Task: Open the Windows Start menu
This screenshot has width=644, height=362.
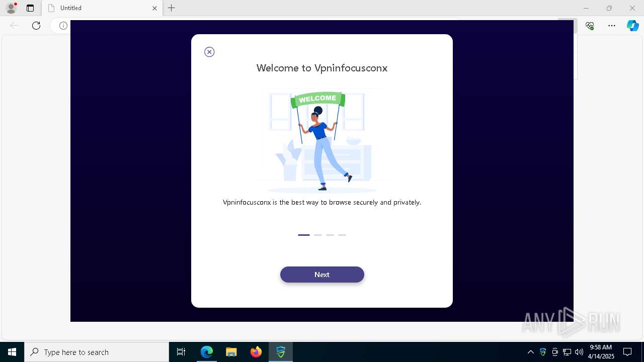Action: (x=12, y=352)
